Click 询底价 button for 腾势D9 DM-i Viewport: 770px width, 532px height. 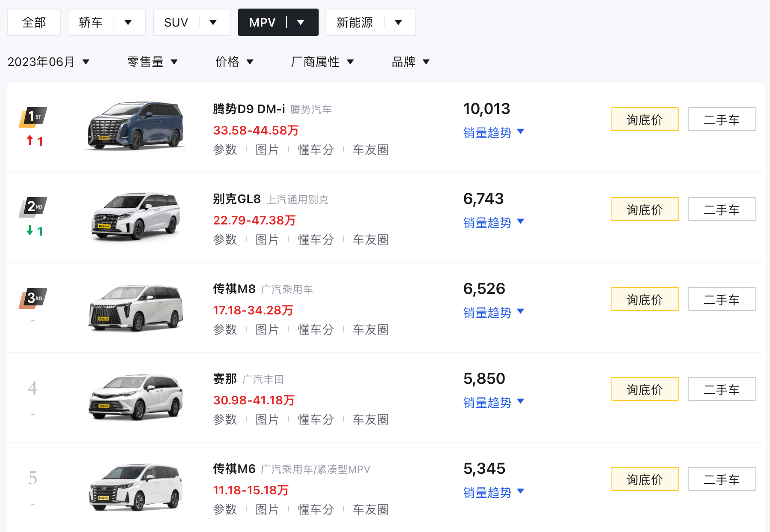[x=645, y=120]
